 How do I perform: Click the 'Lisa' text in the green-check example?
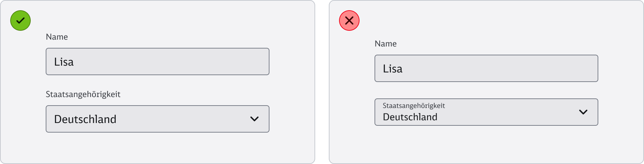pos(64,62)
